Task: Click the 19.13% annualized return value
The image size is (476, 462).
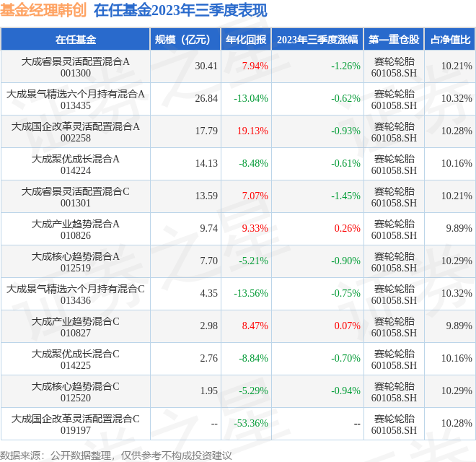Action: click(x=252, y=131)
